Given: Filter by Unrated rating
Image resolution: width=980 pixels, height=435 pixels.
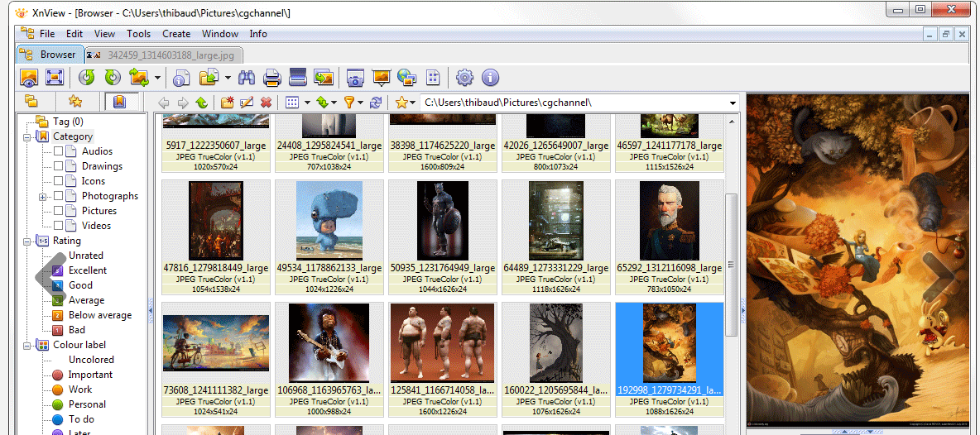Looking at the screenshot, I should [85, 256].
